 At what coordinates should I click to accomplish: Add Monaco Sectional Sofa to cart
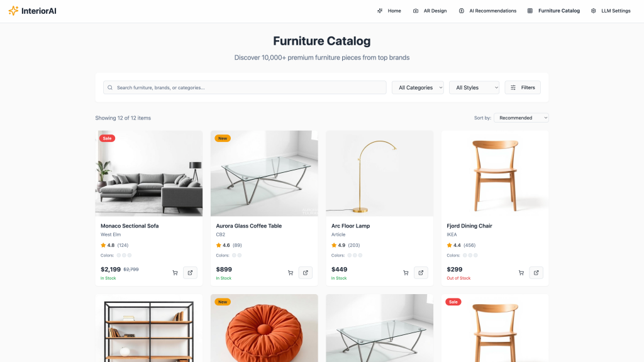(x=175, y=273)
